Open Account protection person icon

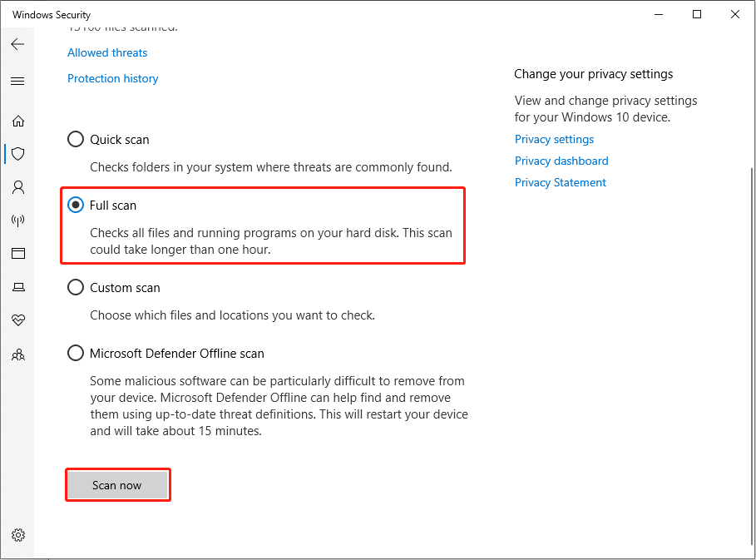coord(17,187)
